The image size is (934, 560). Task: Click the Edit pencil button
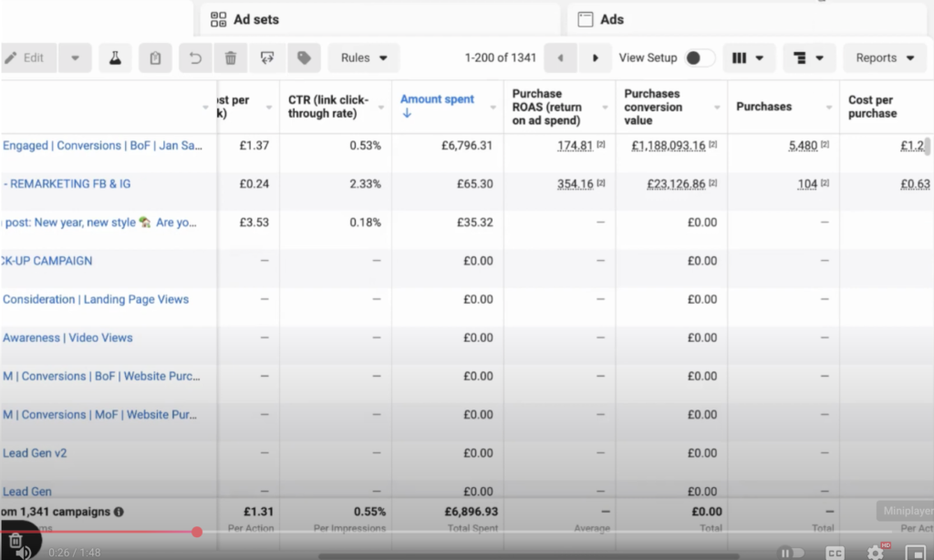coord(27,57)
